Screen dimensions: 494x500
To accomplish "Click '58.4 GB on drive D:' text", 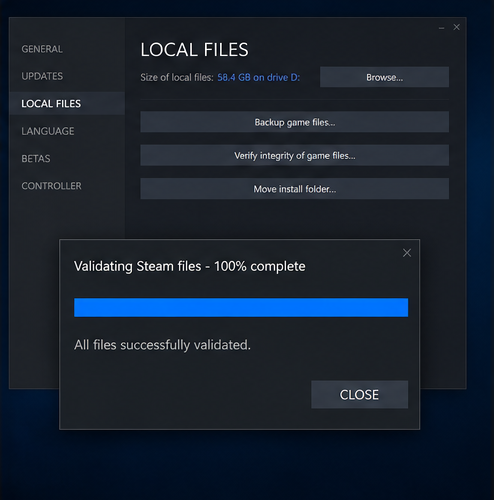I will pos(258,77).
